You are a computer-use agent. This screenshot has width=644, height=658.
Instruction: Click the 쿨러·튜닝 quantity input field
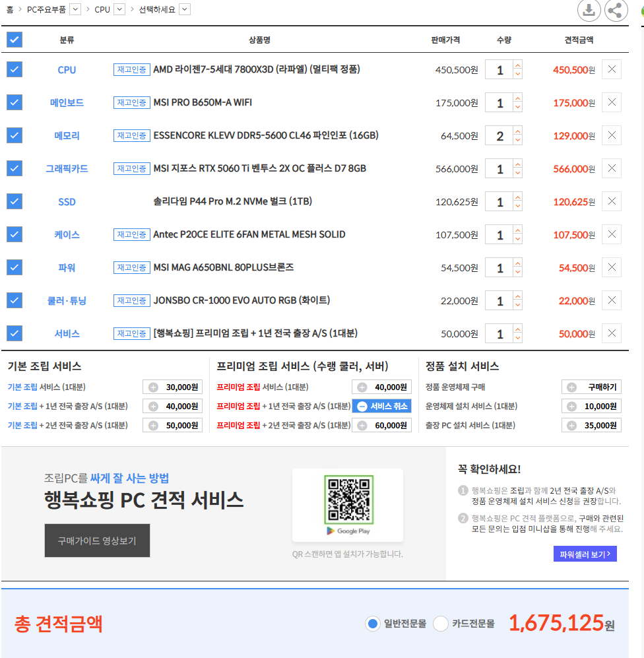pos(499,300)
